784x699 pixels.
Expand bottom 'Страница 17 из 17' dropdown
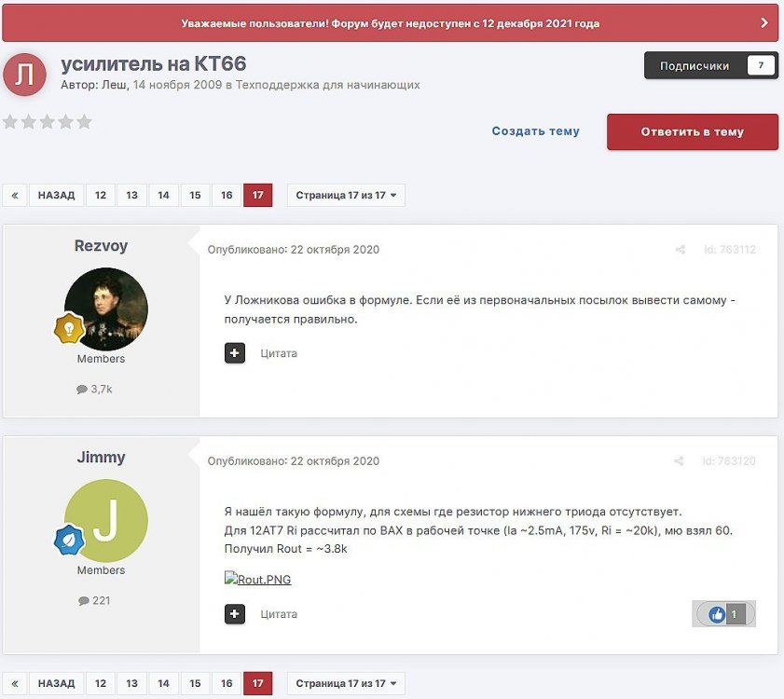(346, 683)
